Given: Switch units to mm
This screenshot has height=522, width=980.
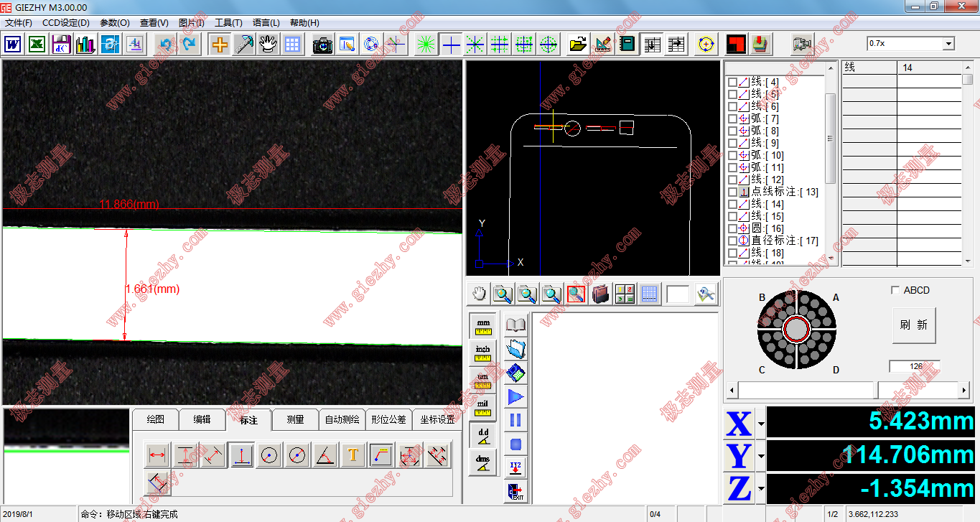Looking at the screenshot, I should (482, 325).
